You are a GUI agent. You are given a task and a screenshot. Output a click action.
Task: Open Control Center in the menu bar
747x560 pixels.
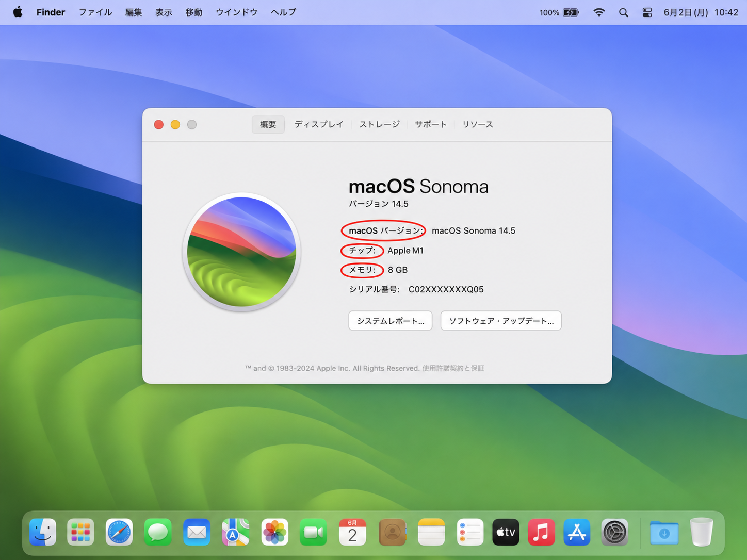coord(647,12)
